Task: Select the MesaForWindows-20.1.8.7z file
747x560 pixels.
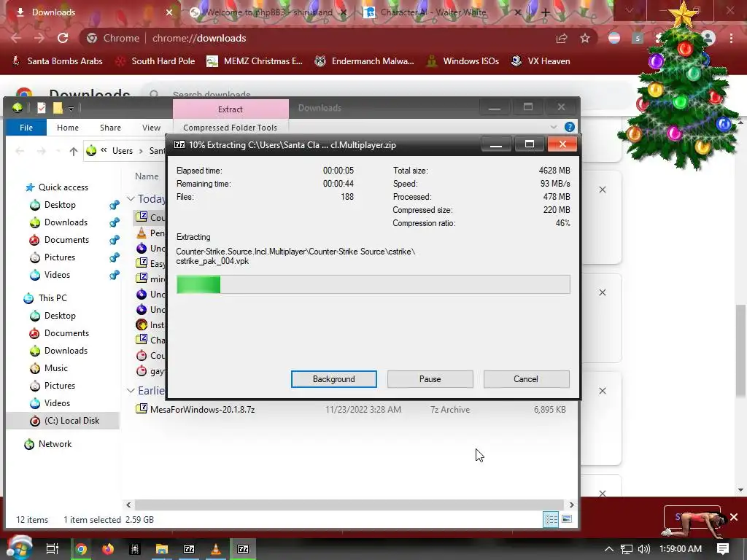Action: (203, 410)
